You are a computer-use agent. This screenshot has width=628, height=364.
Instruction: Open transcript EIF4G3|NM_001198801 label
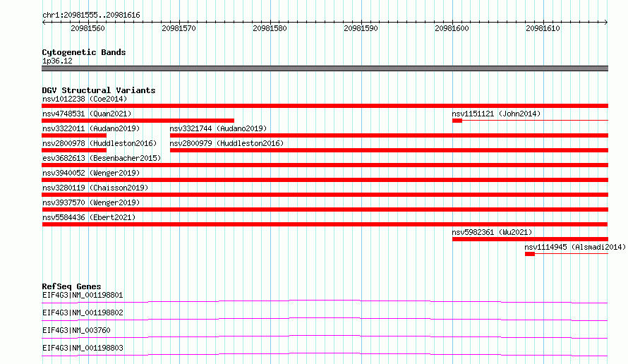click(83, 295)
